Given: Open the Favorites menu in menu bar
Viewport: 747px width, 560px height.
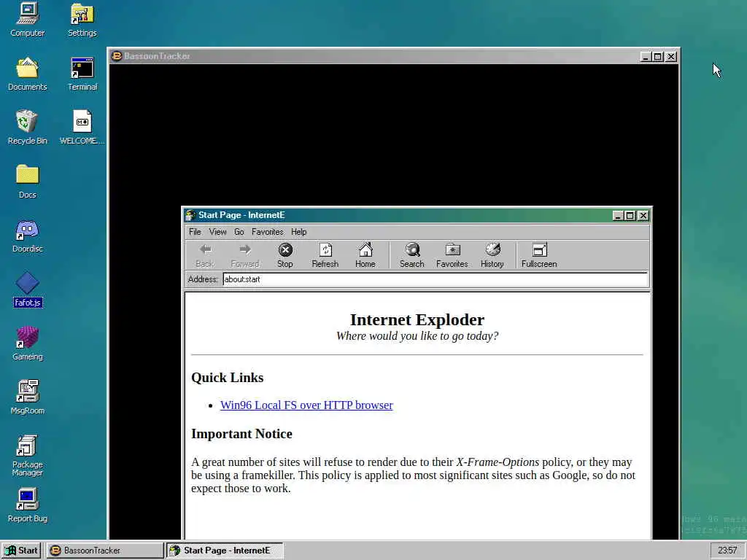Looking at the screenshot, I should pyautogui.click(x=267, y=232).
